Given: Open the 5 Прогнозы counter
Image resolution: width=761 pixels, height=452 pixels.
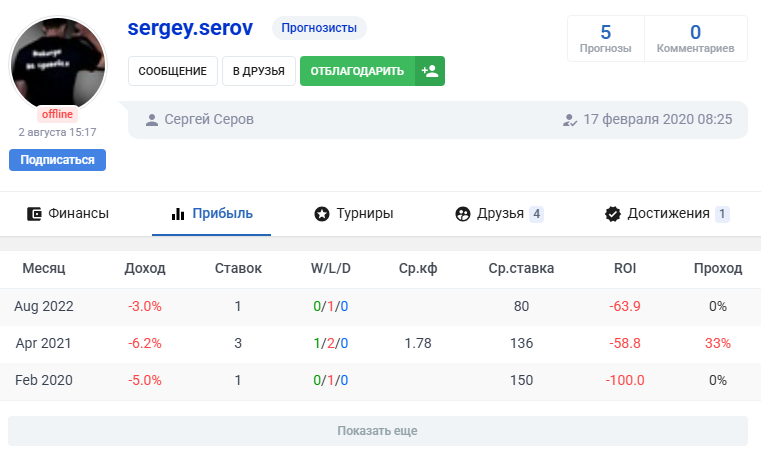Looking at the screenshot, I should tap(606, 38).
